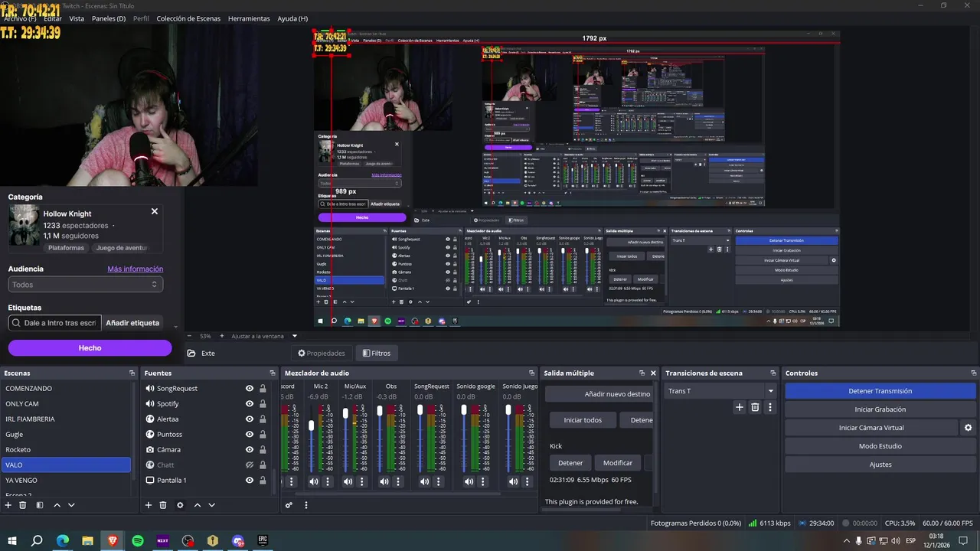980x551 pixels.
Task: Open Mic 2 channel options menu
Action: (328, 481)
